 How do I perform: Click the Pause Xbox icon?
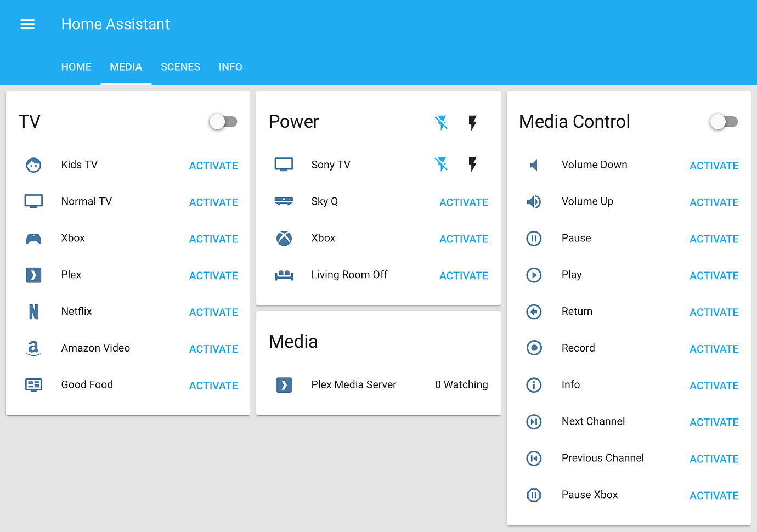pyautogui.click(x=534, y=495)
